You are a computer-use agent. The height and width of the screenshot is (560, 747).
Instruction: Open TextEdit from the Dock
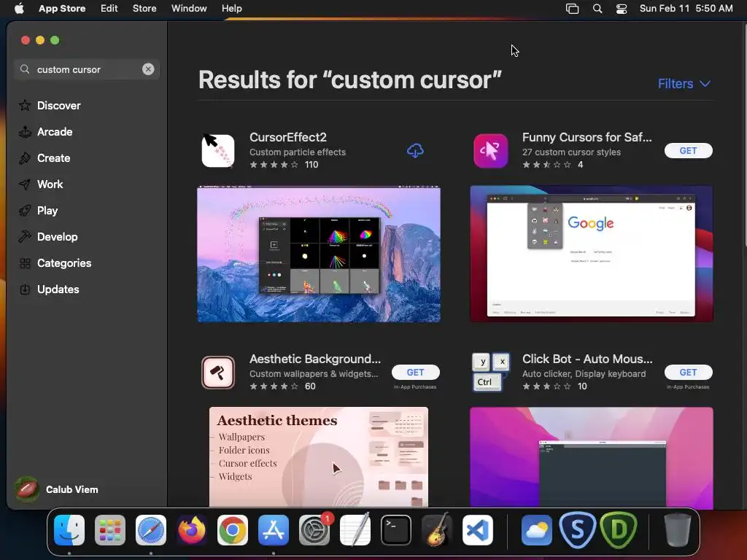[x=355, y=530]
